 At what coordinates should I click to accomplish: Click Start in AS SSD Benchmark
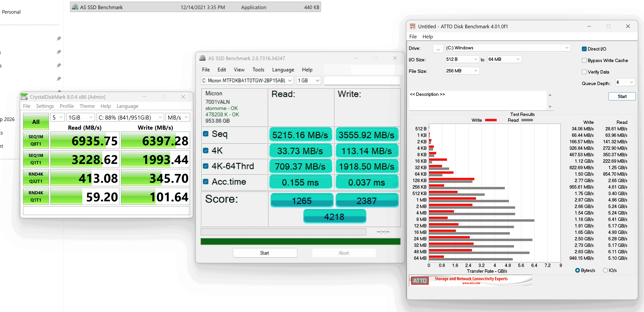point(265,253)
